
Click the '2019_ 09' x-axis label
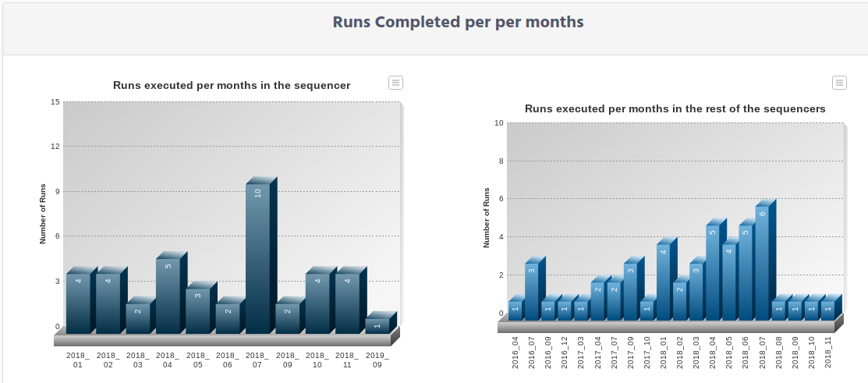click(377, 360)
